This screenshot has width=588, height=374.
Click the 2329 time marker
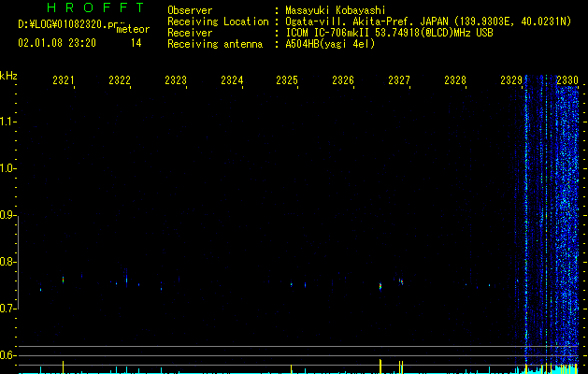point(511,80)
